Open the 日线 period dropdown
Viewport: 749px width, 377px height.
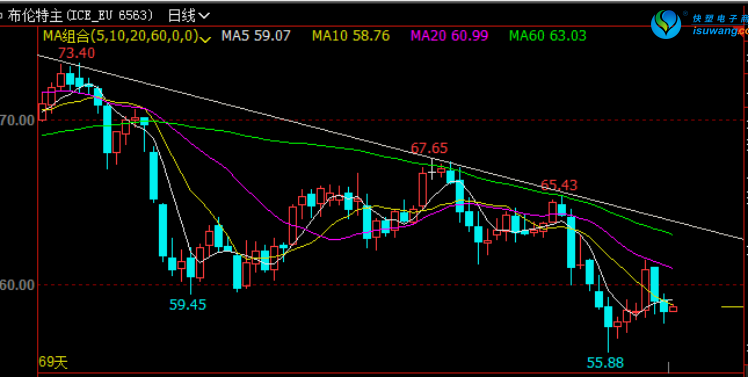click(x=189, y=16)
